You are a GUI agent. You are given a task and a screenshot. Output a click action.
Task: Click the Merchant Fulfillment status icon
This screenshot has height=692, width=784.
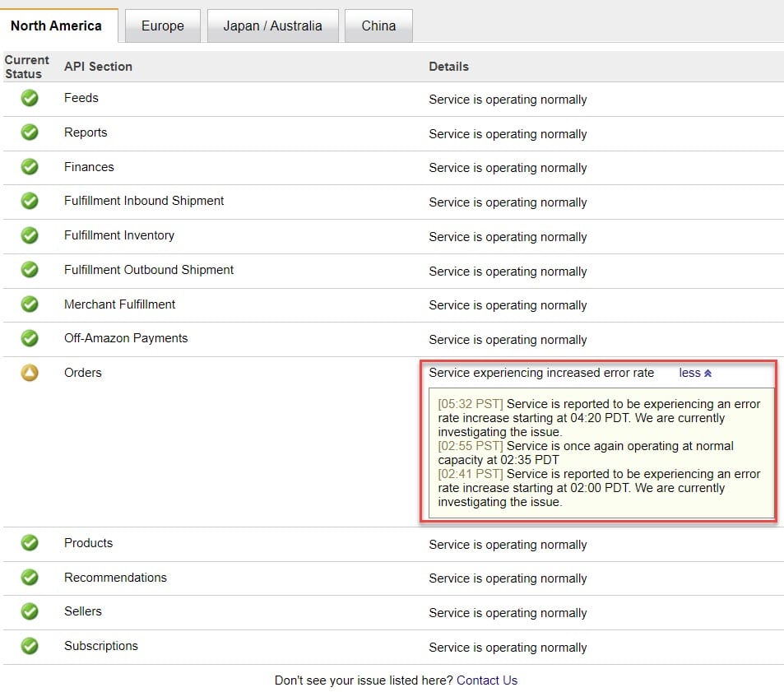(x=30, y=304)
